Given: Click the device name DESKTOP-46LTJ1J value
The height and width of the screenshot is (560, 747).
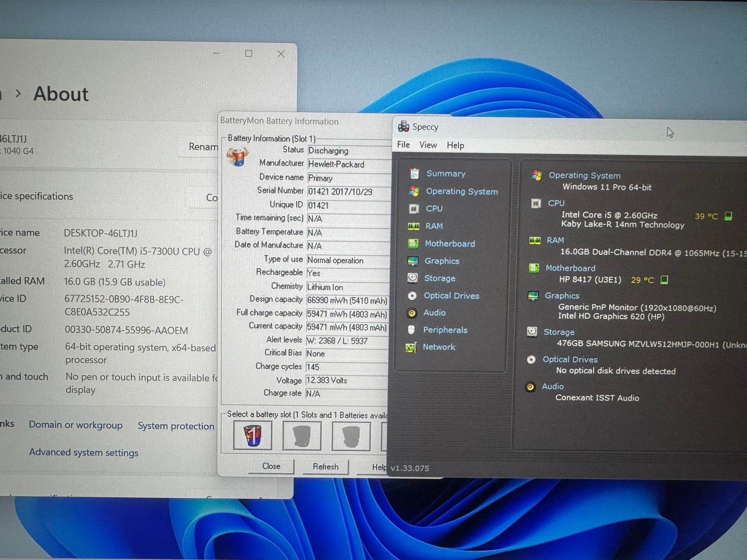Looking at the screenshot, I should click(x=101, y=233).
